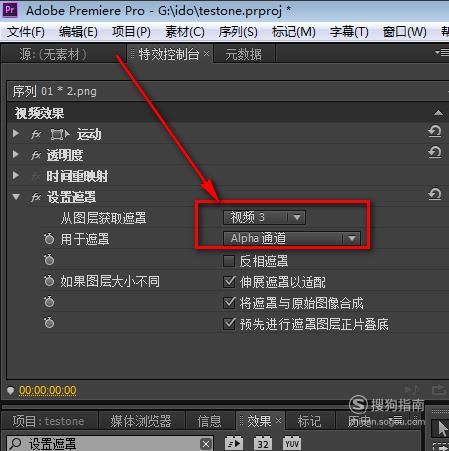Switch to the 元数据 tab
Viewport: 449px width, 451px height.
tap(243, 54)
